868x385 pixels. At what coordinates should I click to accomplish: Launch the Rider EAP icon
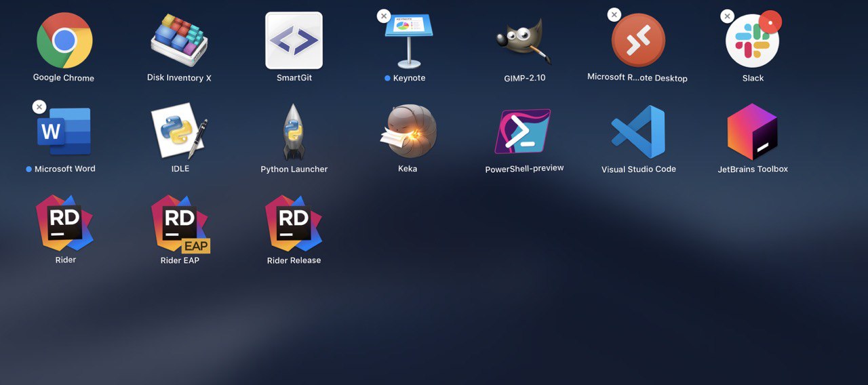180,224
